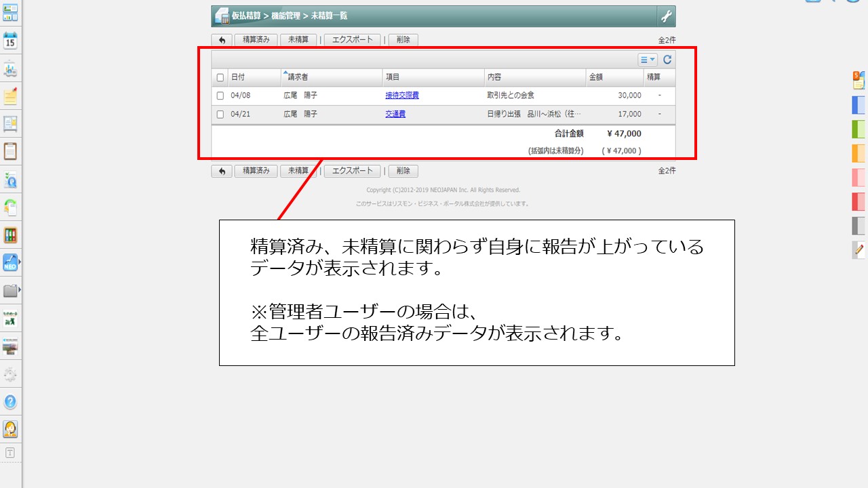Open the calendar icon in left sidebar
868x488 pixels.
pyautogui.click(x=10, y=41)
